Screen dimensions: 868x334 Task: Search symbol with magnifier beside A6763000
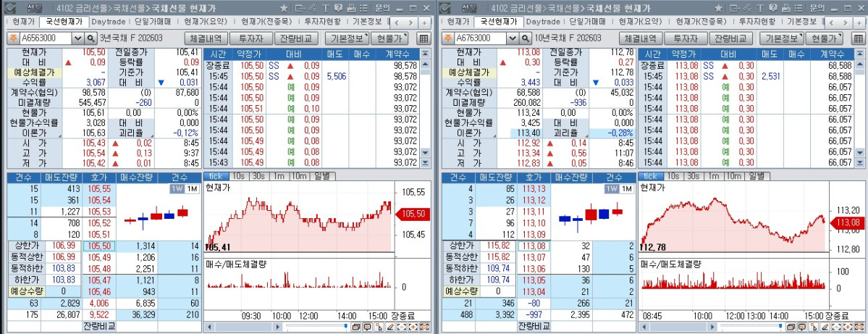[526, 38]
